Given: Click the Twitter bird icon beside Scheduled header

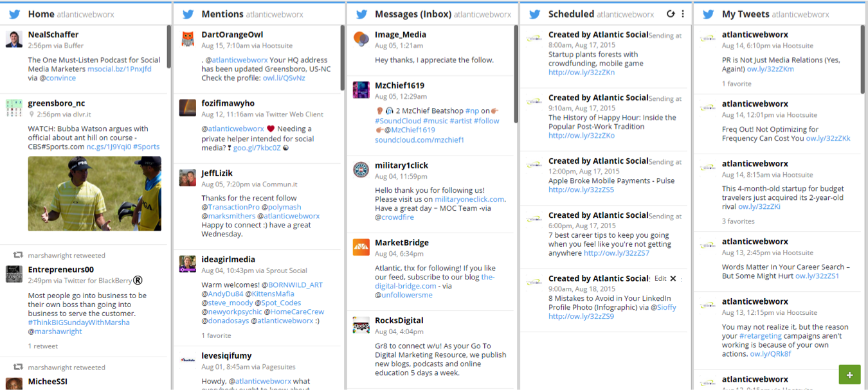Looking at the screenshot, I should tap(536, 14).
